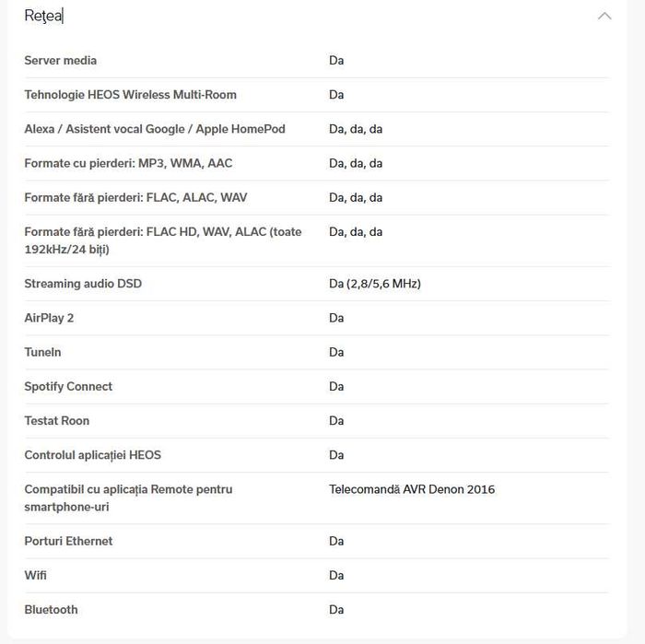Select Tehnologie HEOS Wireless Multi-Room text

point(130,95)
